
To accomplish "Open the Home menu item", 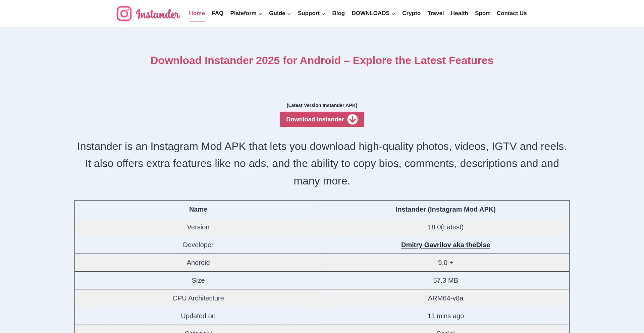I will pyautogui.click(x=197, y=13).
